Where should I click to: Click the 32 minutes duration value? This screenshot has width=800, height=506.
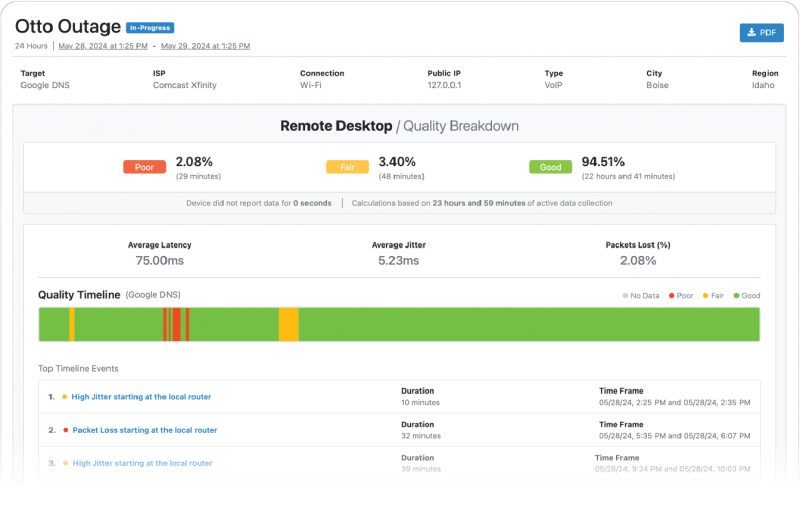tap(421, 436)
